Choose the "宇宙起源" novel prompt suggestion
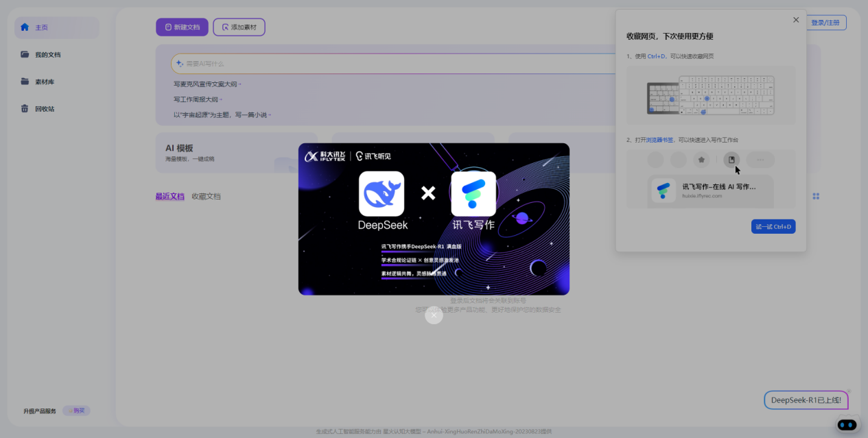This screenshot has height=438, width=868. click(x=222, y=114)
